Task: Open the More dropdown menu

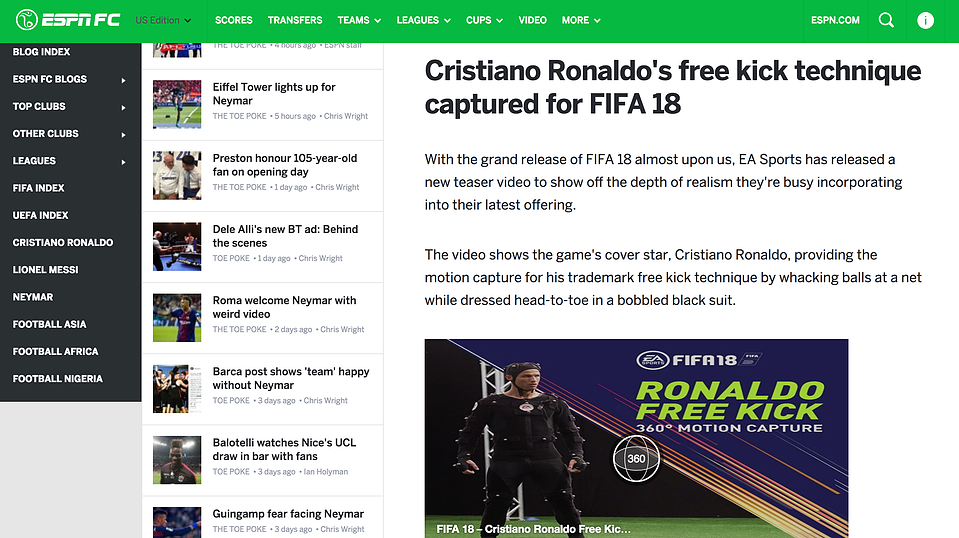Action: (x=581, y=20)
